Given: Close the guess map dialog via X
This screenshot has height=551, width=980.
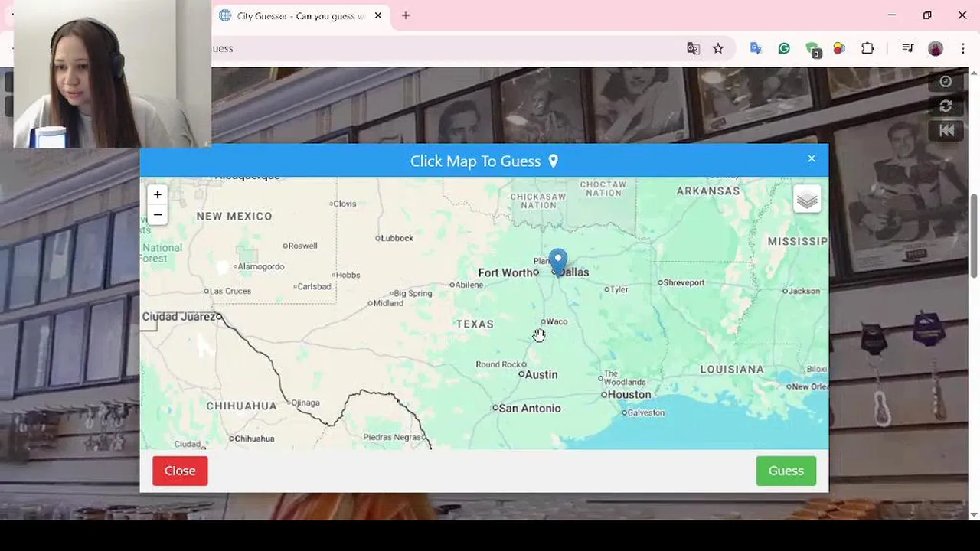Looking at the screenshot, I should coord(812,159).
